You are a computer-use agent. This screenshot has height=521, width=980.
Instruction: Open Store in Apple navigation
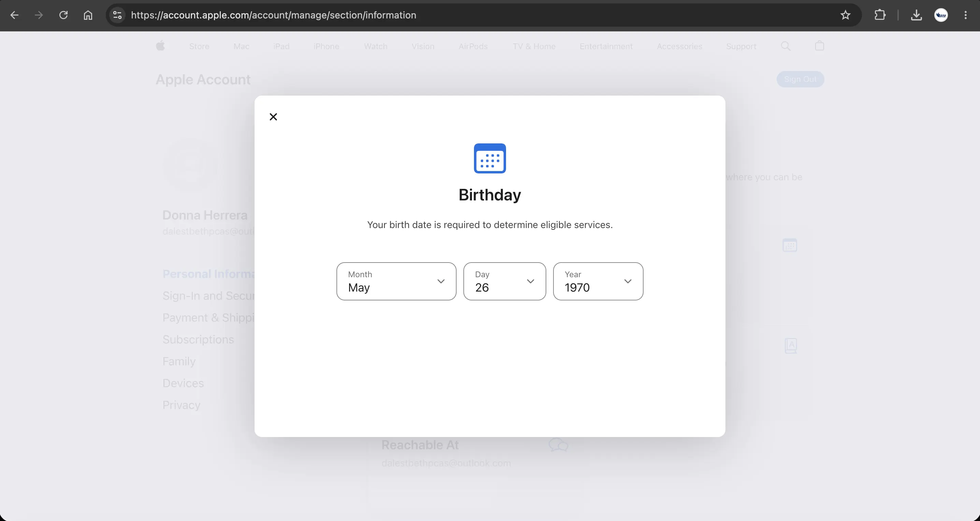[x=199, y=46]
